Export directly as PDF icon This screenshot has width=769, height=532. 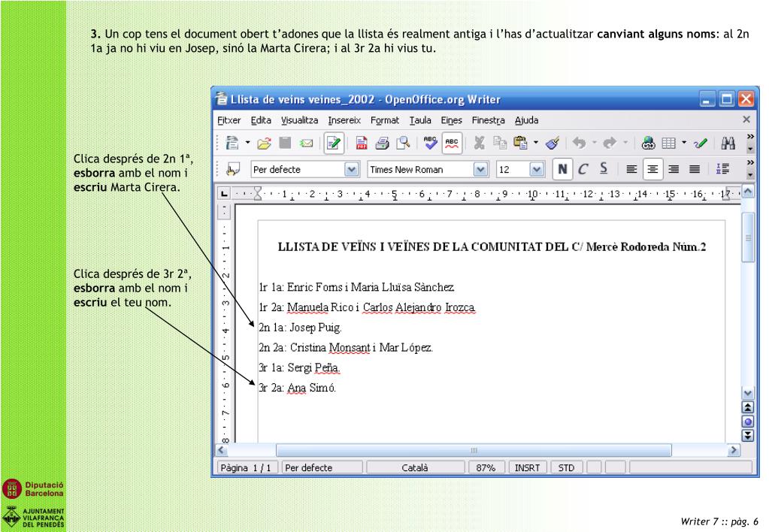(362, 144)
